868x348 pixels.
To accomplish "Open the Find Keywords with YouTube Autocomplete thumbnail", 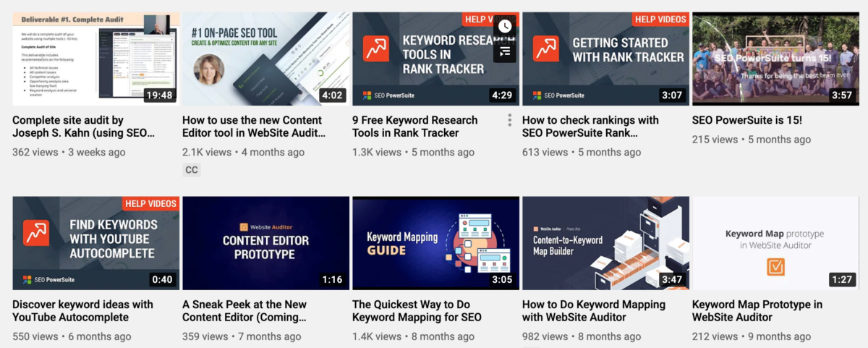I will pos(96,243).
